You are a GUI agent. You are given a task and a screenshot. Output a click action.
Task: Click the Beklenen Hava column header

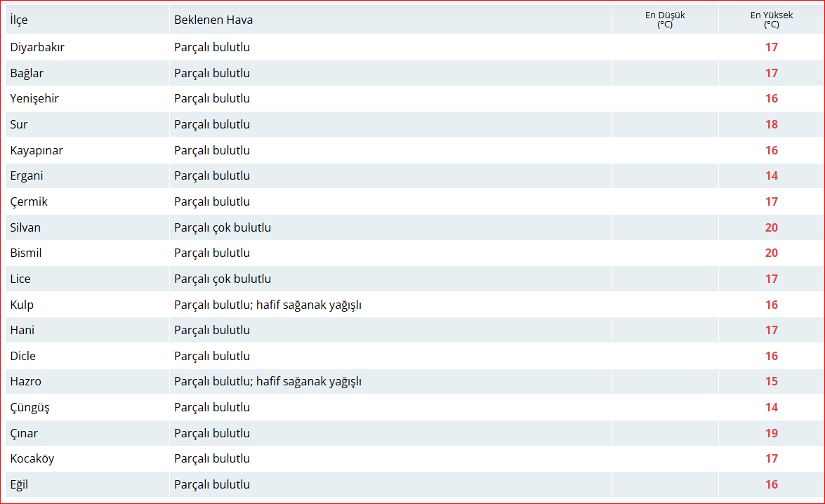213,20
